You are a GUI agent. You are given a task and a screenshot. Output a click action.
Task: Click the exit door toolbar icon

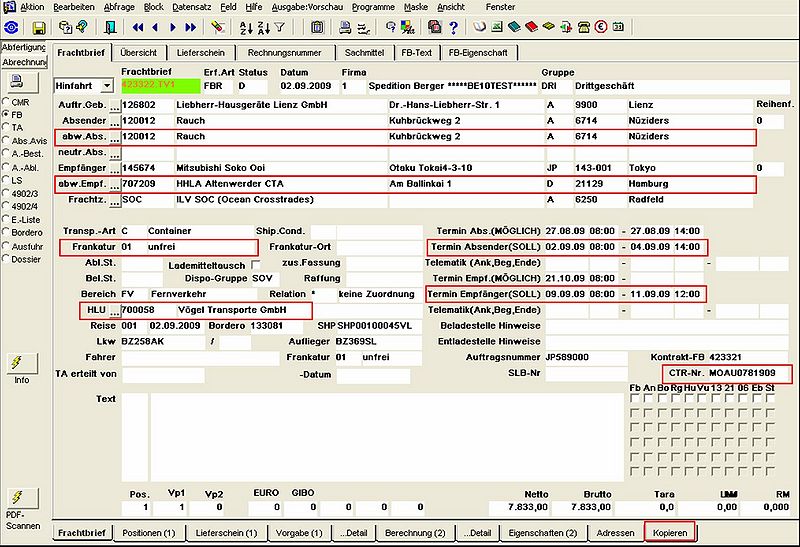(x=110, y=28)
